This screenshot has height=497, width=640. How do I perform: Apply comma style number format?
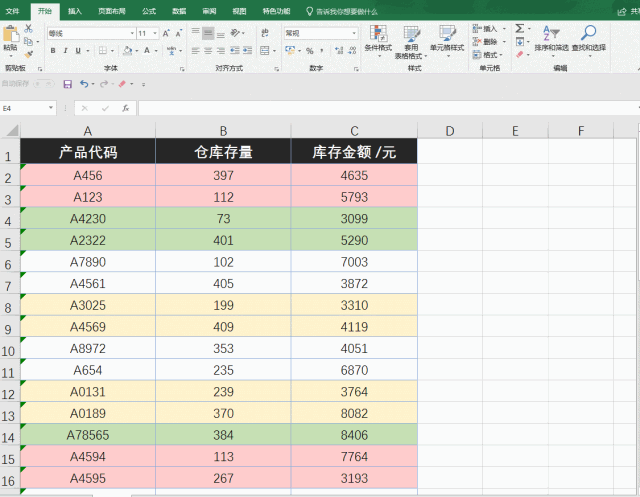point(322,51)
